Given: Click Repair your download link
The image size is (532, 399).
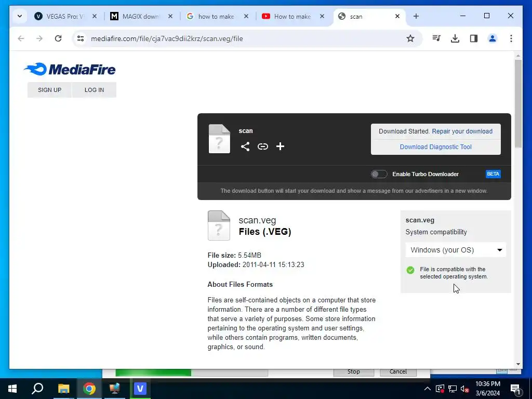Looking at the screenshot, I should (462, 131).
